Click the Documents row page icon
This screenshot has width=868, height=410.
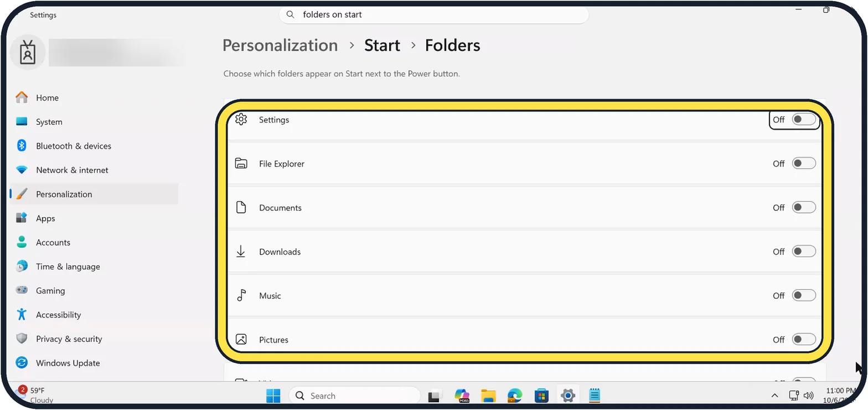(x=241, y=208)
